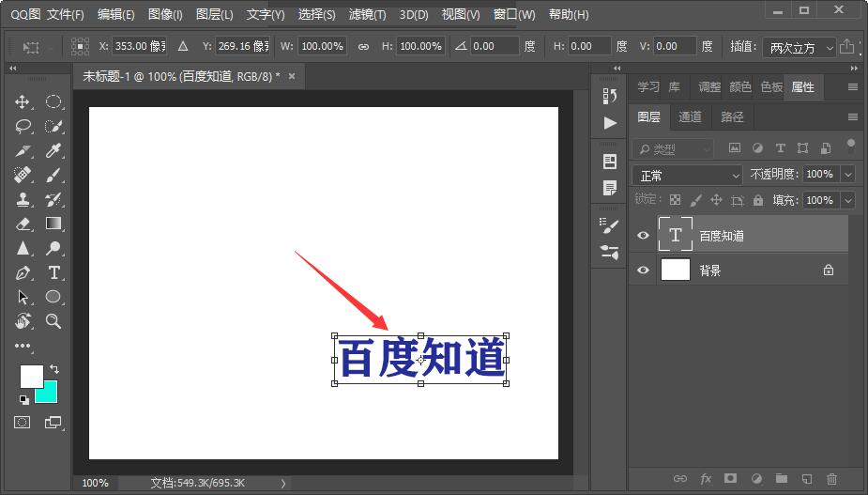The width and height of the screenshot is (868, 495).
Task: Open the 属性 panel group options menu
Action: pyautogui.click(x=852, y=87)
